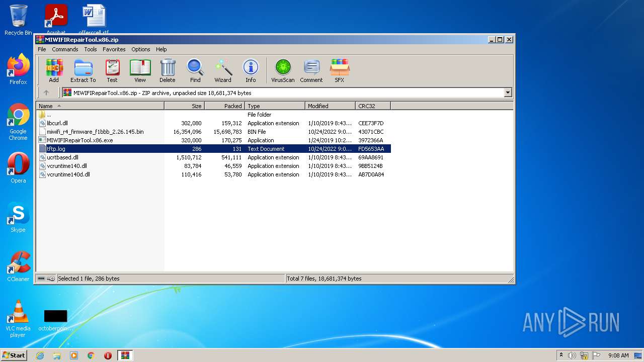644x362 pixels.
Task: Open the Find magnifier icon
Action: coord(195,70)
